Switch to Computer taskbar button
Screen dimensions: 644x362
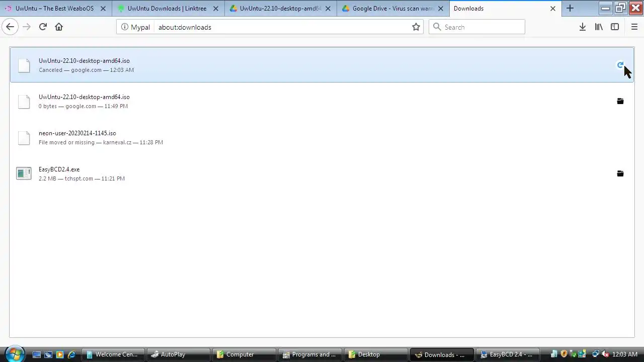244,354
